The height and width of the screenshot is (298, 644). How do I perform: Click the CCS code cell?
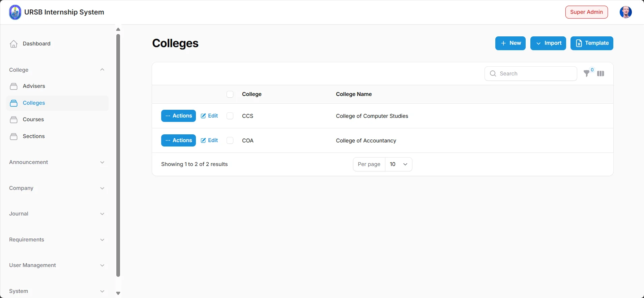[x=247, y=116]
